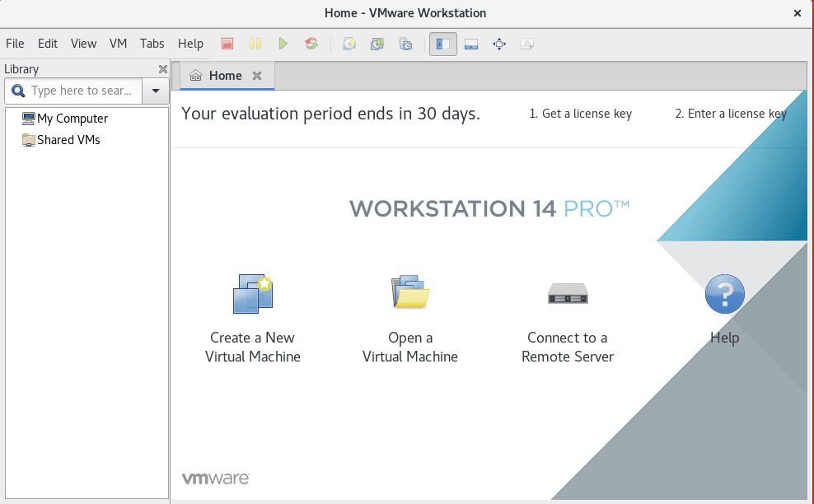This screenshot has height=504, width=814.
Task: Take a snapshot of the VM
Action: (349, 44)
